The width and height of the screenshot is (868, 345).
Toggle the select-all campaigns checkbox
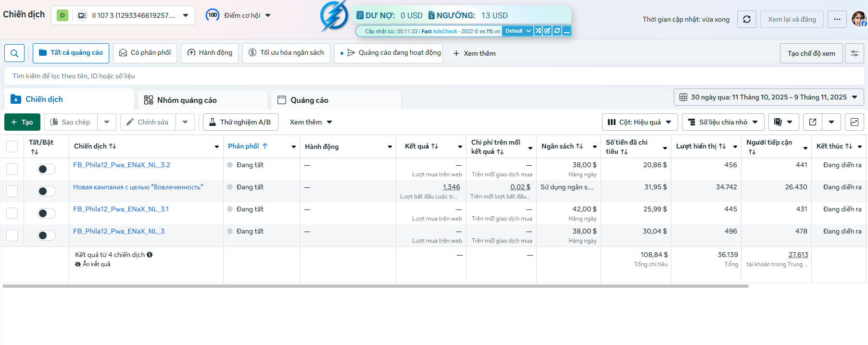pos(12,147)
